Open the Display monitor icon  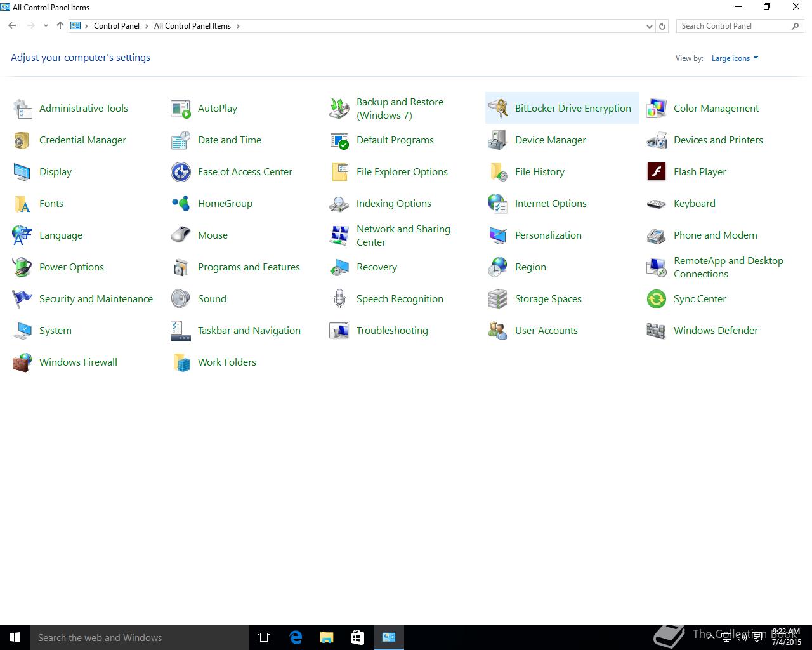pos(22,172)
